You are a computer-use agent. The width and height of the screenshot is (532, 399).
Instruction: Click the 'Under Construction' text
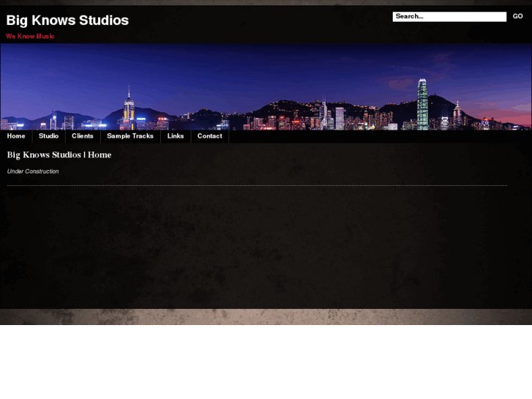pos(33,171)
